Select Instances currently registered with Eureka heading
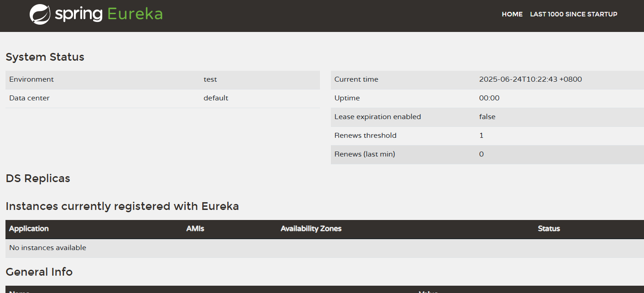The width and height of the screenshot is (644, 293). (x=122, y=206)
